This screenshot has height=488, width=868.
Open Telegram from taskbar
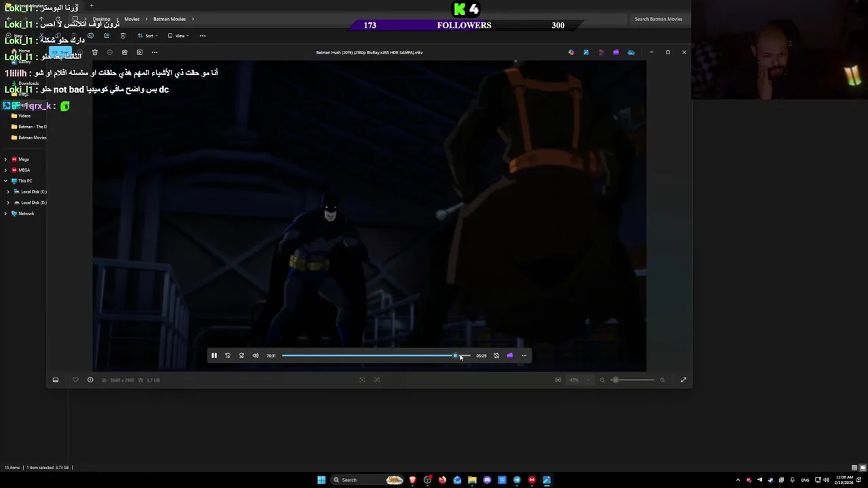[x=517, y=480]
